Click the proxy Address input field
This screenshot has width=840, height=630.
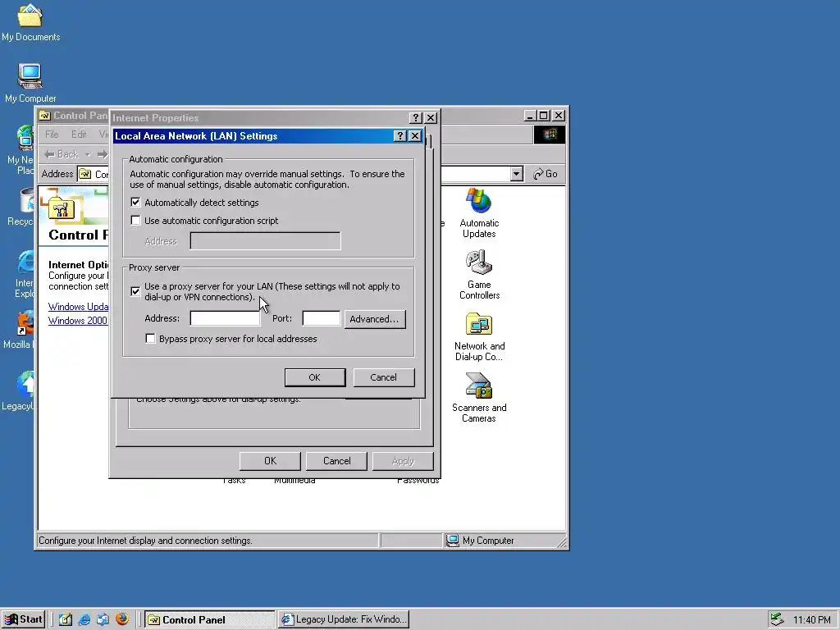coord(225,318)
